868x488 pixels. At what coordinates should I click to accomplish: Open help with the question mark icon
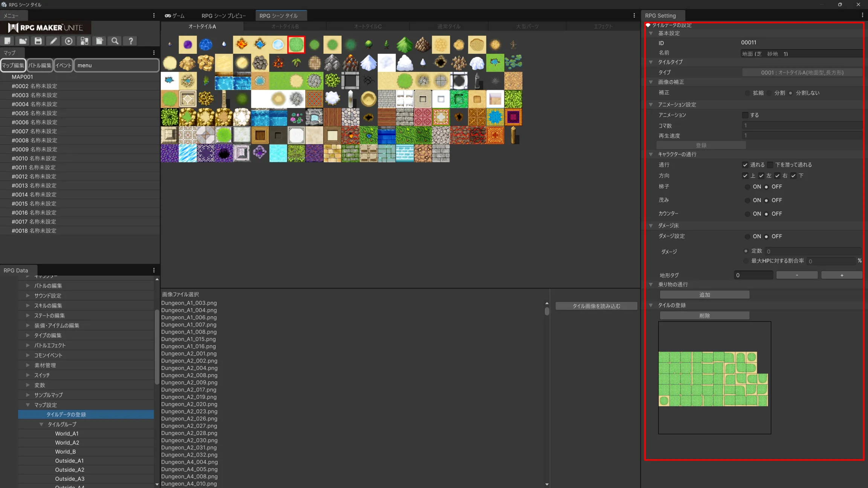pos(131,41)
